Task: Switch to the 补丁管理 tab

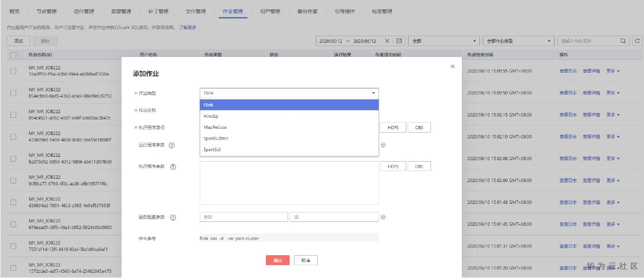Action: [x=159, y=11]
